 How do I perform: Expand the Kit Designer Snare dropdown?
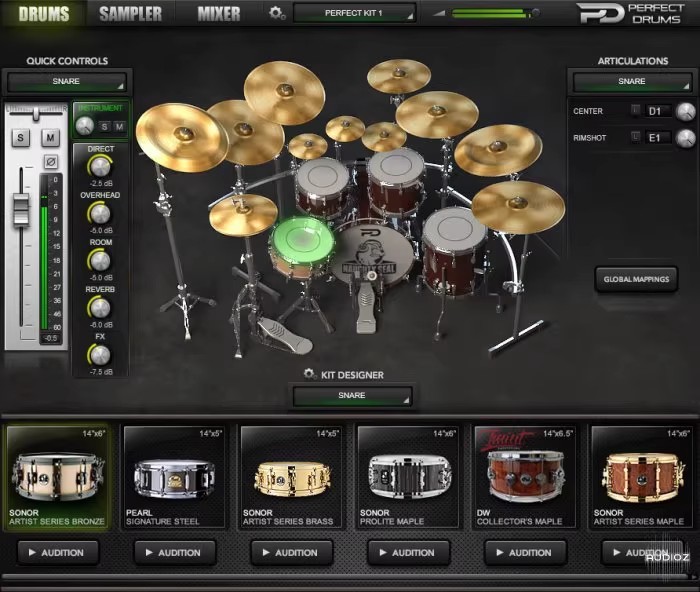pyautogui.click(x=351, y=396)
